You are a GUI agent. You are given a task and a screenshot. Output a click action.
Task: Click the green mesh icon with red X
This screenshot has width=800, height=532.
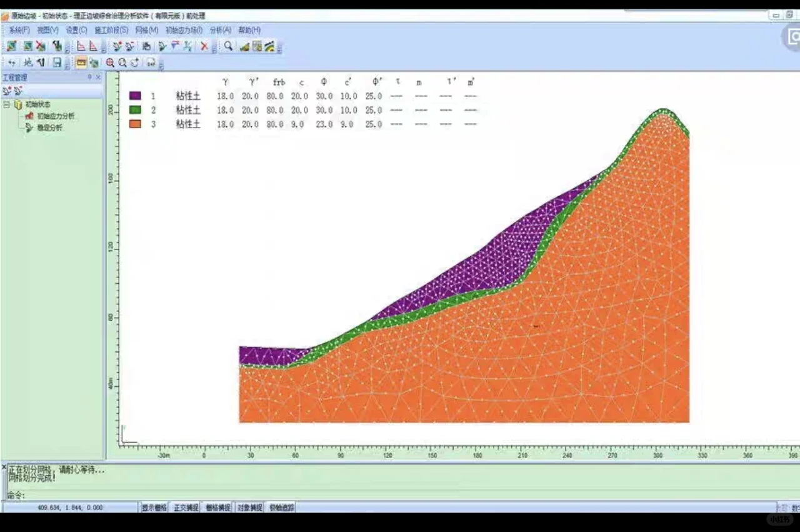pyautogui.click(x=41, y=46)
